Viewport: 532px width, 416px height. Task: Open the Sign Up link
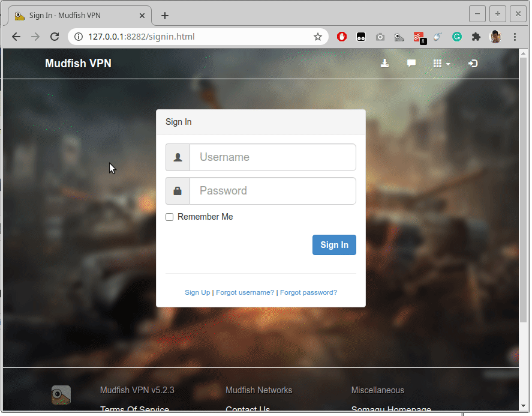[x=197, y=292]
